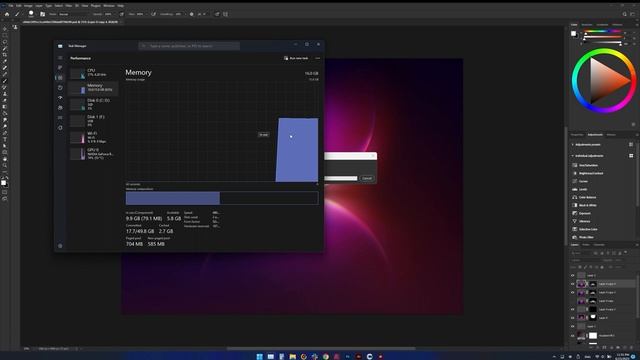640x360 pixels.
Task: Add an Exposure adjustment
Action: 582,213
